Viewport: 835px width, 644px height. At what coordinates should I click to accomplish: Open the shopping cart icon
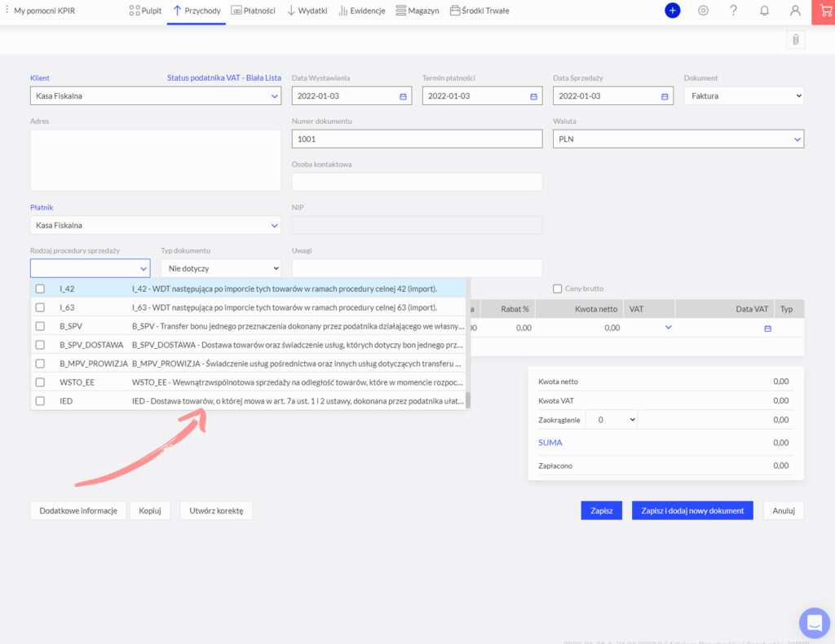click(x=824, y=11)
